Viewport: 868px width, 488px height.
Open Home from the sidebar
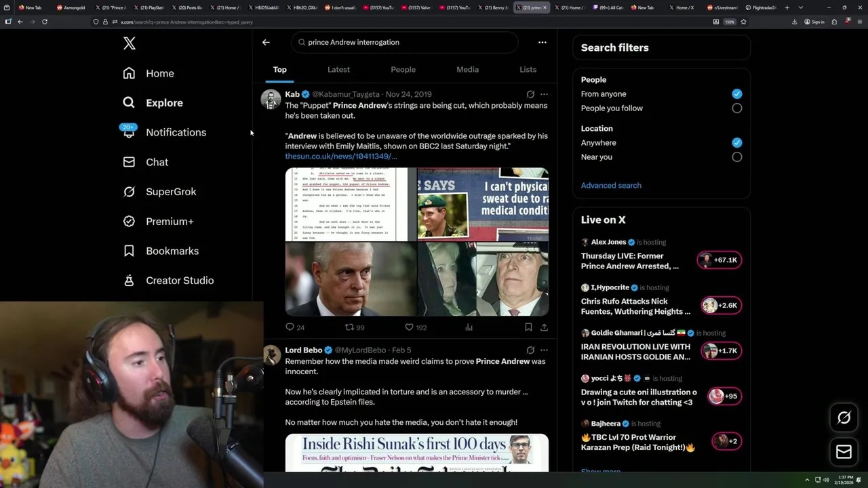point(149,73)
